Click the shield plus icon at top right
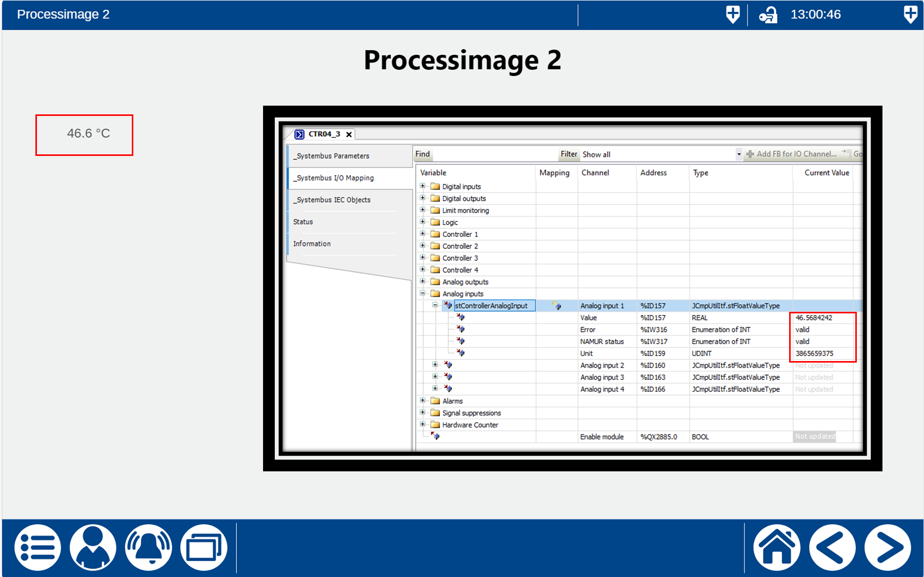Viewport: 924px width, 577px height. point(910,14)
